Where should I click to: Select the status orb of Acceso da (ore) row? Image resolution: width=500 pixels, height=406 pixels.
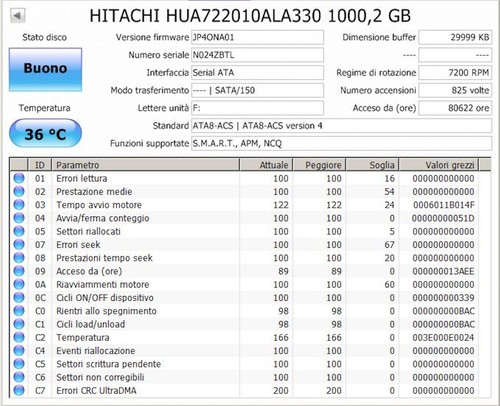pos(19,271)
